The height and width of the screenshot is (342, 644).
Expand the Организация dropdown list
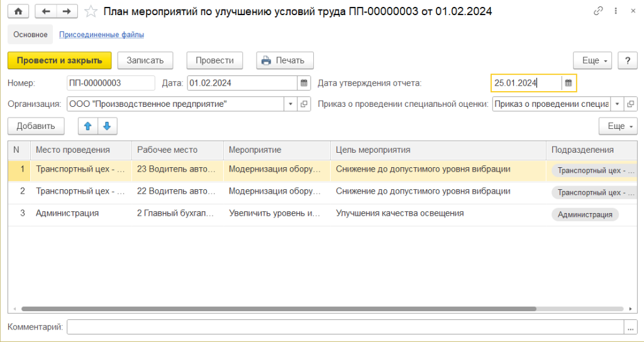click(291, 104)
